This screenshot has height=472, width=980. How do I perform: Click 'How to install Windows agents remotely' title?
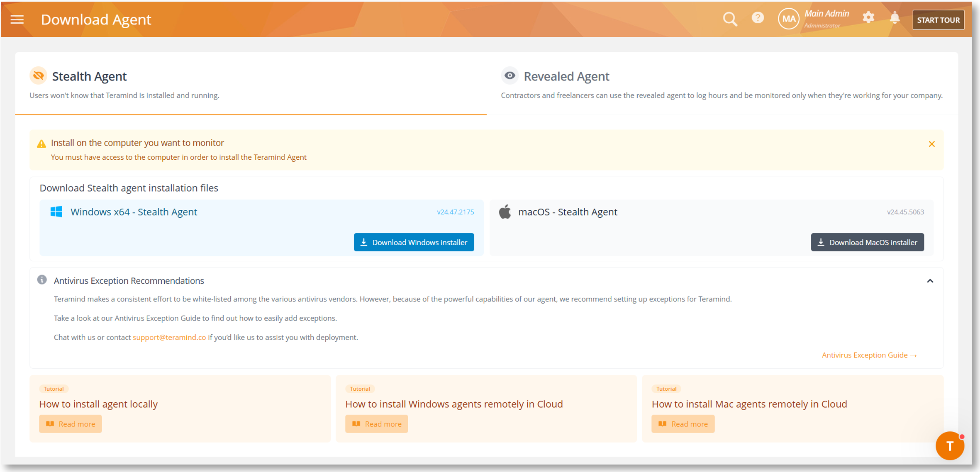(454, 404)
